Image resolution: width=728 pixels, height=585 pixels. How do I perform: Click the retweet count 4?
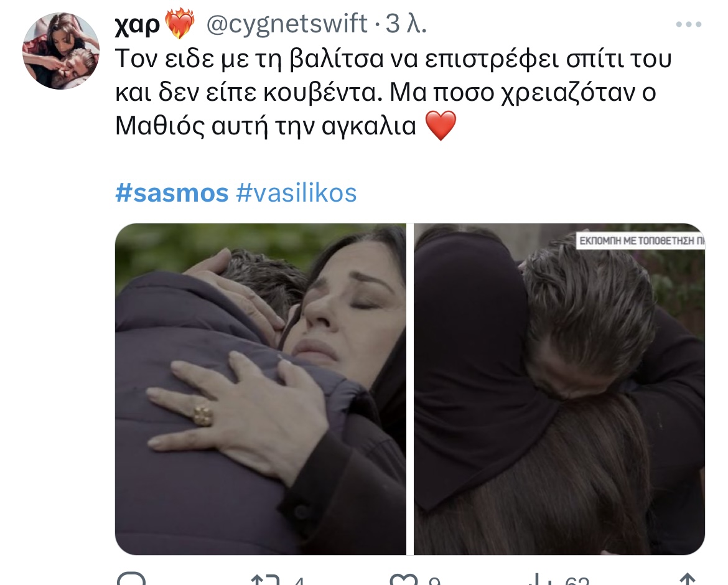299,581
